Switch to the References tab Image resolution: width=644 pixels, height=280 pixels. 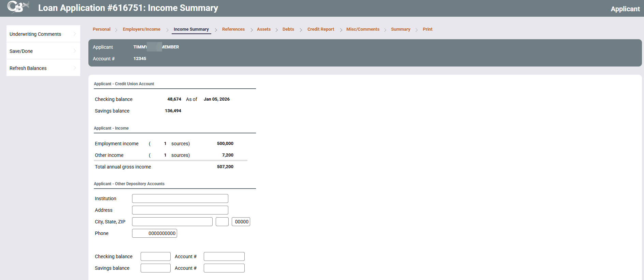pyautogui.click(x=233, y=29)
